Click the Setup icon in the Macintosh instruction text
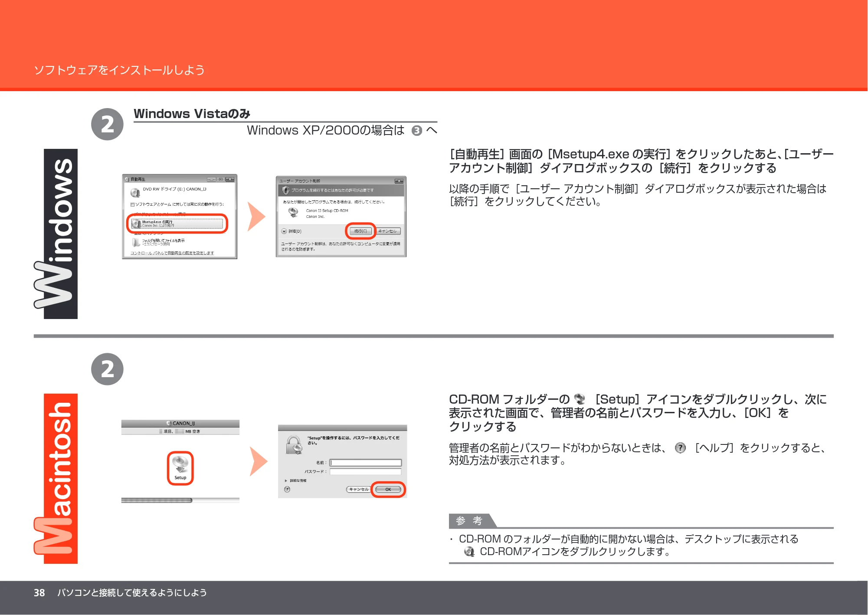The width and height of the screenshot is (868, 615). coord(579,399)
